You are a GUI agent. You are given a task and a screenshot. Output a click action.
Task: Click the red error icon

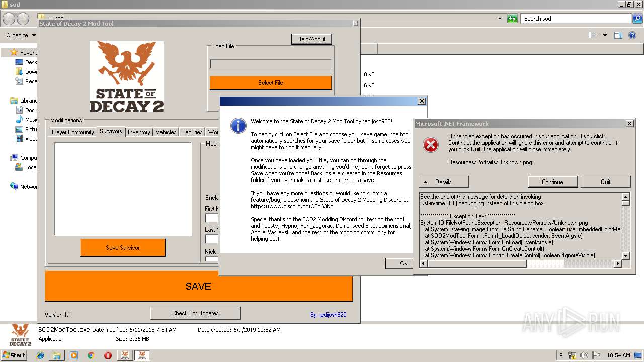click(x=431, y=145)
